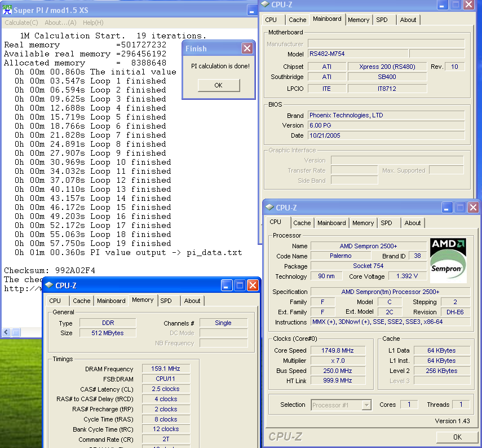Click the Southbridge value SB400
The width and height of the screenshot is (482, 448).
[x=387, y=77]
